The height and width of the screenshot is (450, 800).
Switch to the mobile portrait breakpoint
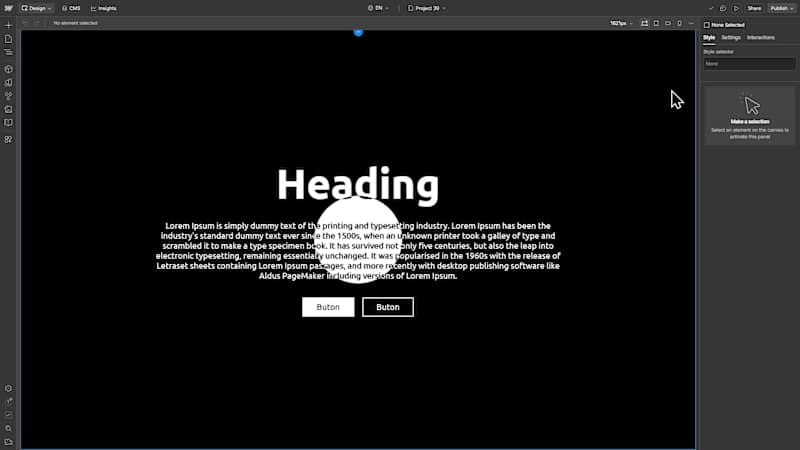tap(680, 23)
